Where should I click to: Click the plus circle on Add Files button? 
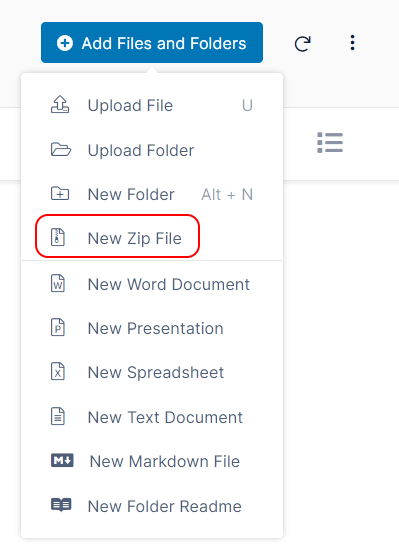point(65,43)
